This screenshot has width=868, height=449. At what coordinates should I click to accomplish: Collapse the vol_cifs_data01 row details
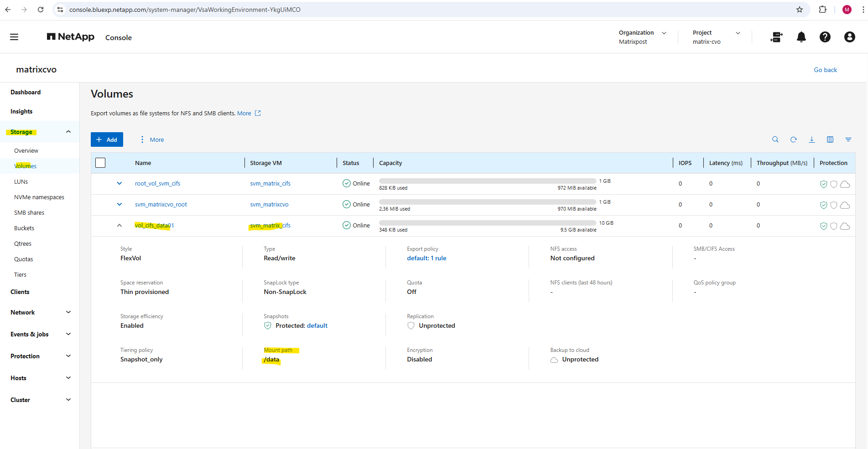(120, 226)
